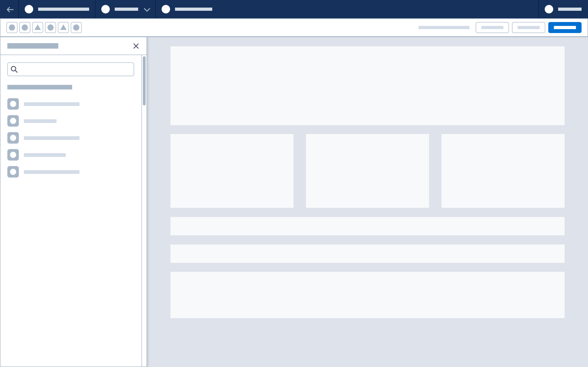Viewport: 588px width, 367px height.
Task: Click the blue primary action button
Action: tap(565, 28)
